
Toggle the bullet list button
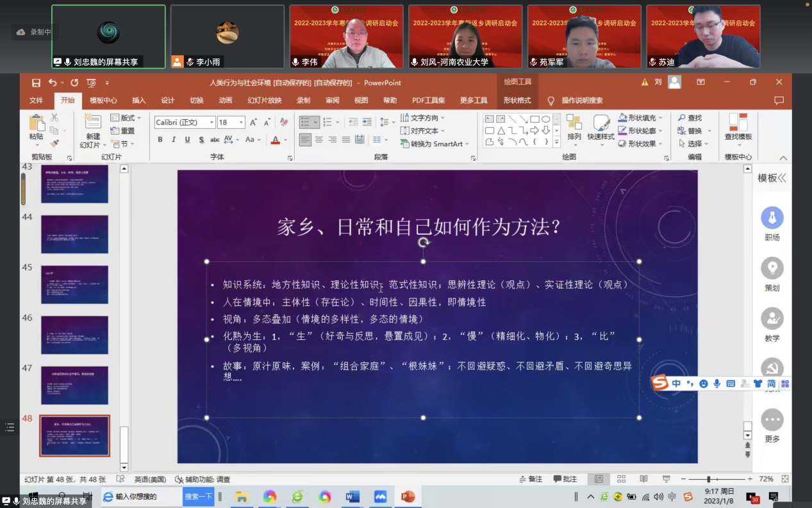[306, 122]
